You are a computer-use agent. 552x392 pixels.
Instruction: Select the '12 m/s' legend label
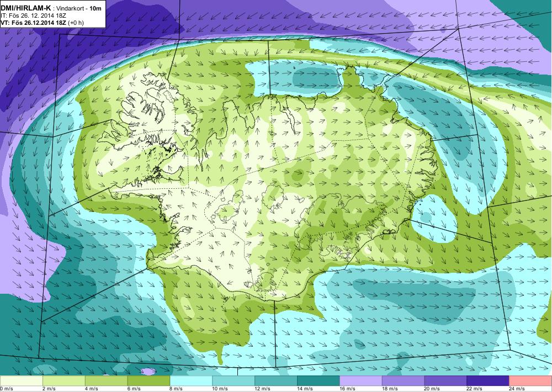click(263, 389)
